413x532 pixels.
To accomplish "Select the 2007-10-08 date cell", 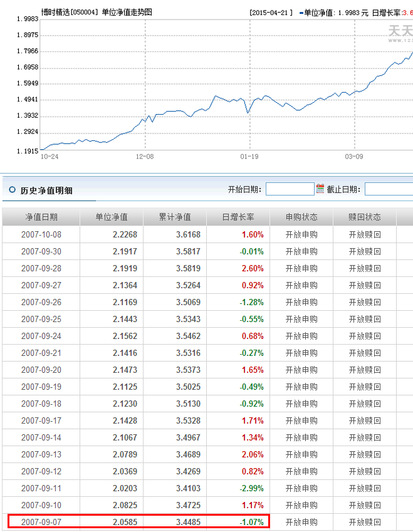I will tap(41, 234).
